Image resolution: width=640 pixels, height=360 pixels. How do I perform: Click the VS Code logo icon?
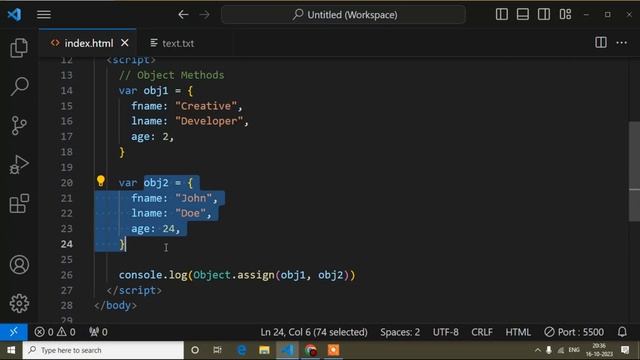15,15
